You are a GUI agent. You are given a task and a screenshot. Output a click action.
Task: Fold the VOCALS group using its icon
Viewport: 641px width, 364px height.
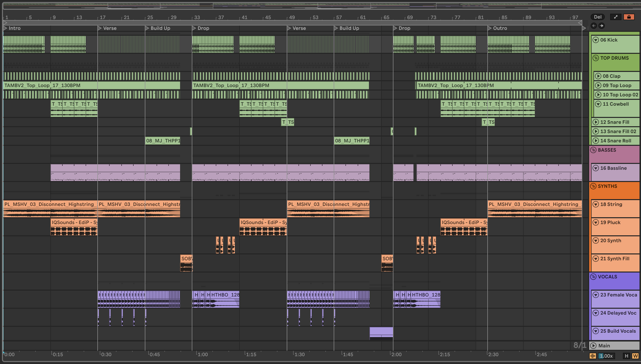point(593,277)
